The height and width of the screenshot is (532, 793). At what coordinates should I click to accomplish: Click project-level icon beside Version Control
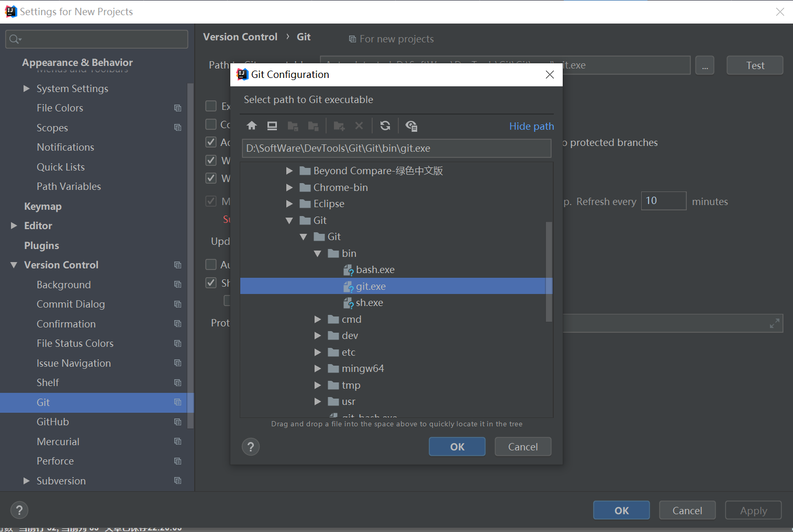[x=178, y=265]
